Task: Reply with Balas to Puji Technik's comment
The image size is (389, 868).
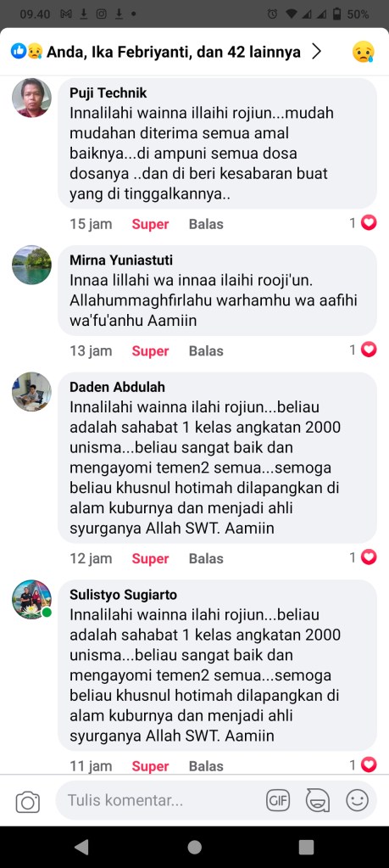Action: click(x=206, y=224)
